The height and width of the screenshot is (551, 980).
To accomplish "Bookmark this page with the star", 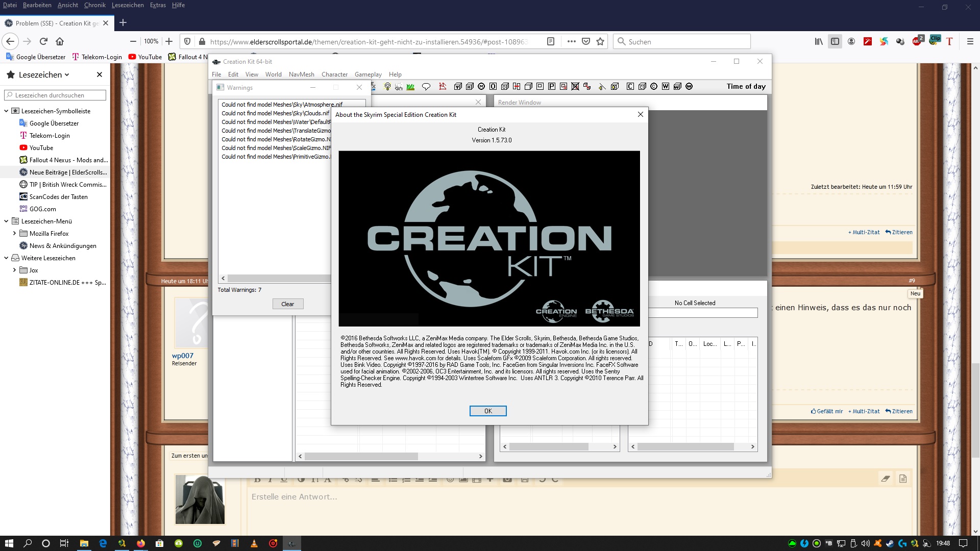I will pos(600,42).
